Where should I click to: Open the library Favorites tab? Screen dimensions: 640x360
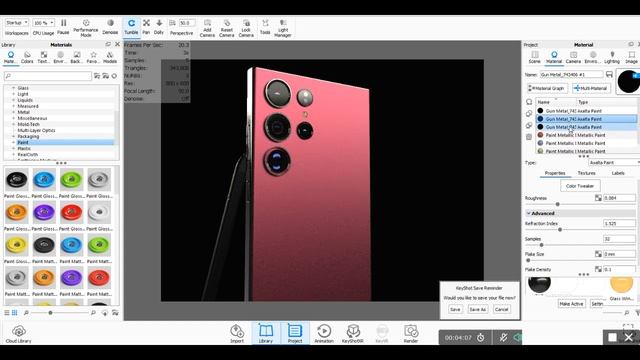pyautogui.click(x=93, y=58)
